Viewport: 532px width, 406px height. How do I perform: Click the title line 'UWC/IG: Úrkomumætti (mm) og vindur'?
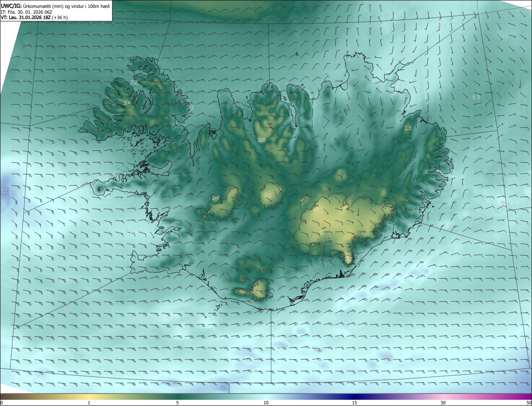[x=55, y=5]
